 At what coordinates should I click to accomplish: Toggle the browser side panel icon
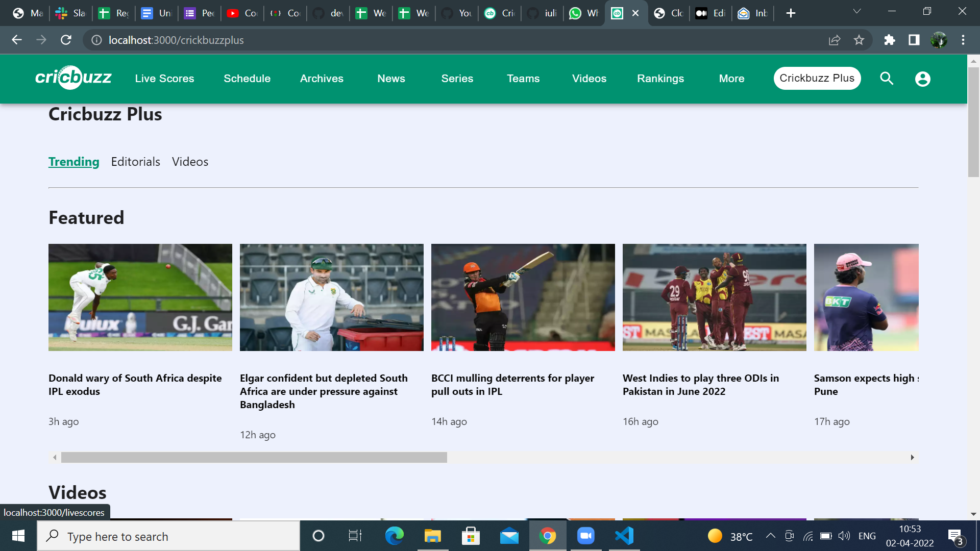[x=914, y=40]
